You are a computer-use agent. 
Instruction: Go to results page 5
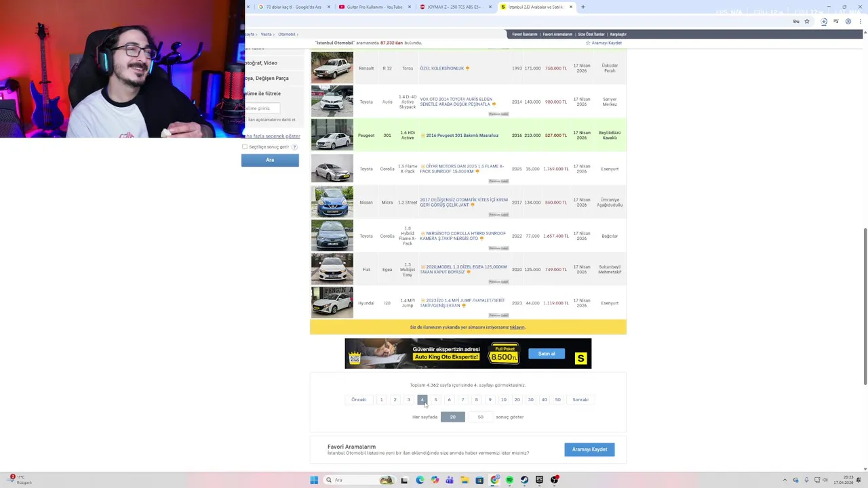(435, 400)
